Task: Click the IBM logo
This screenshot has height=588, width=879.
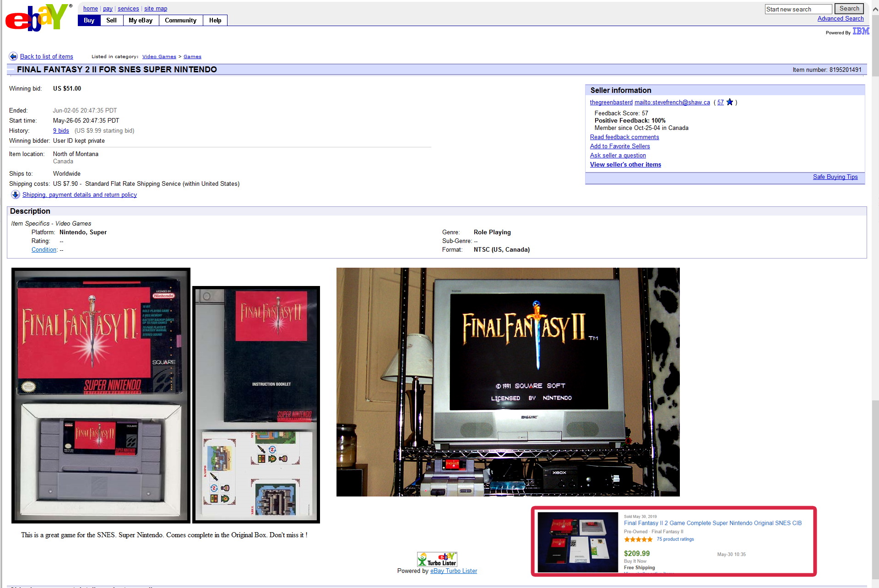Action: tap(861, 31)
